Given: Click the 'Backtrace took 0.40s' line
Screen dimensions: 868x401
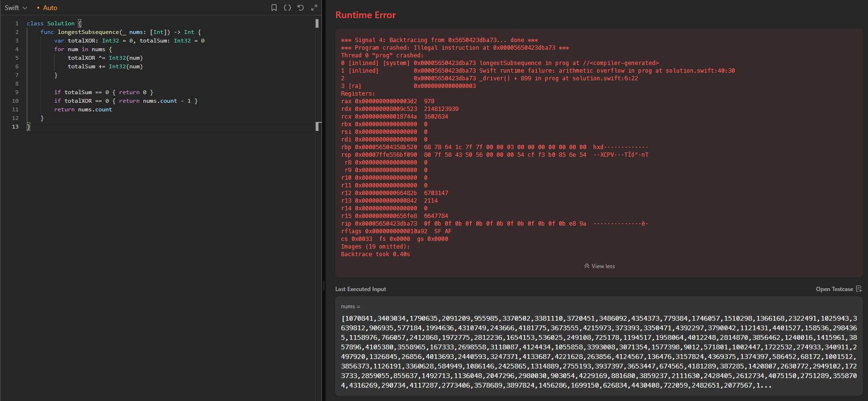Looking at the screenshot, I should pyautogui.click(x=375, y=254).
